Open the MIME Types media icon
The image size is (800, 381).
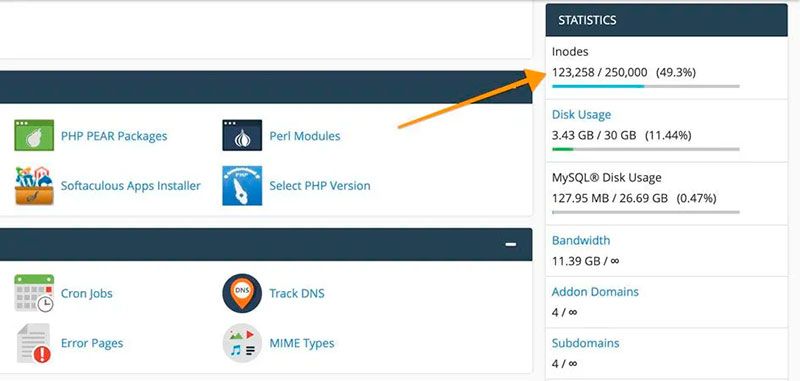(x=242, y=343)
